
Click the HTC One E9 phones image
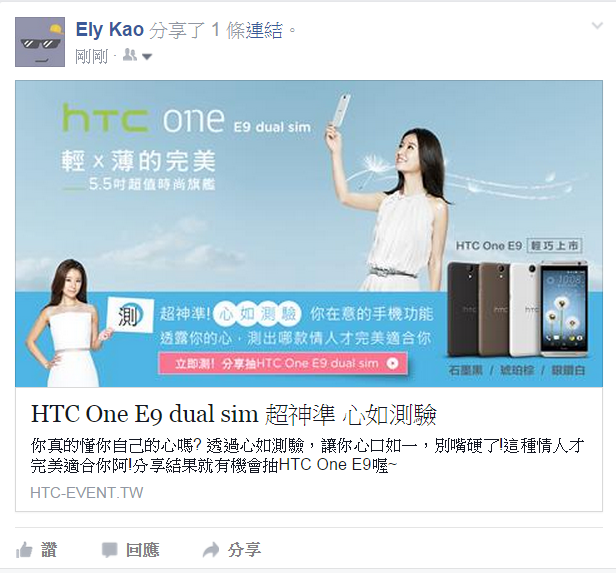(x=518, y=309)
